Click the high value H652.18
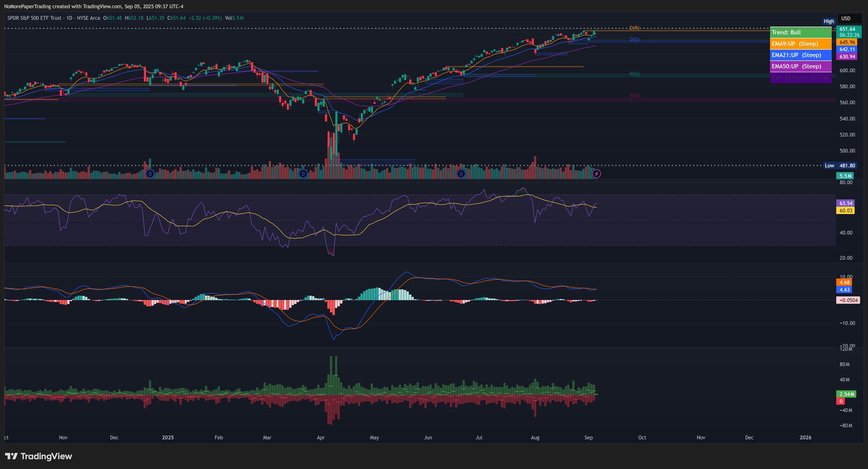868x469 pixels. (134, 18)
